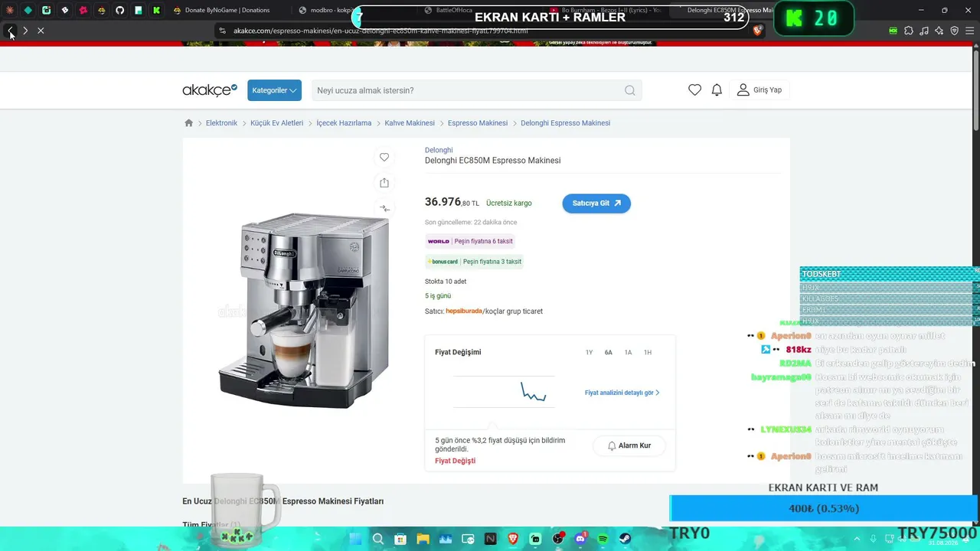Open OBS Studio from the taskbar

tap(558, 539)
